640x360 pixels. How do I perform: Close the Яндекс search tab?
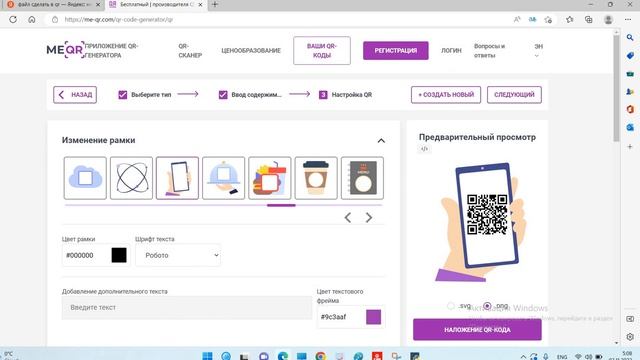click(x=98, y=4)
